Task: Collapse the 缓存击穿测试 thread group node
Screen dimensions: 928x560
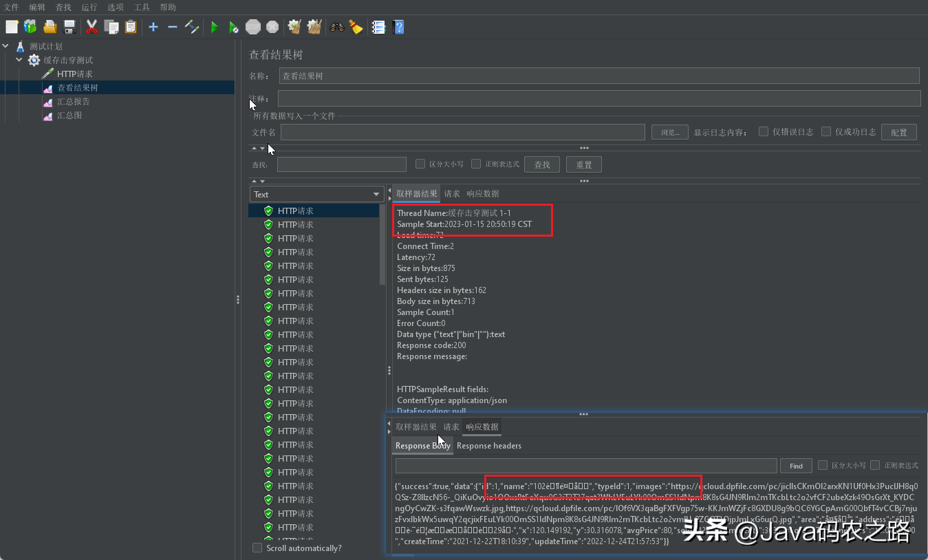Action: coord(19,60)
